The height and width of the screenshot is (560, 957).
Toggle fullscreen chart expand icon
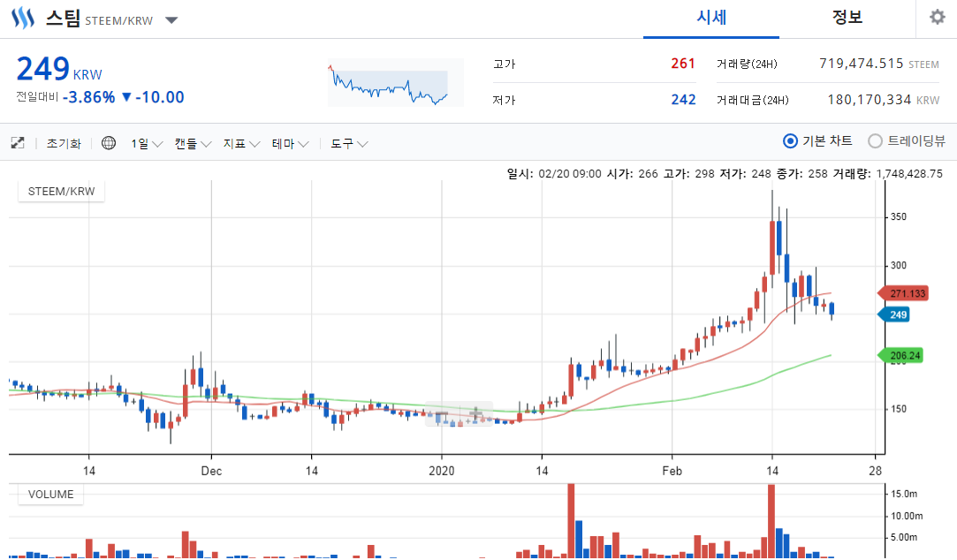(18, 143)
